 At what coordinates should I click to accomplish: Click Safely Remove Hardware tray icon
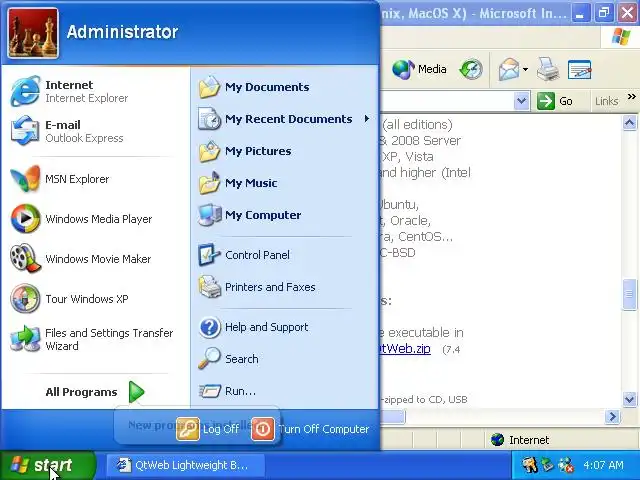pyautogui.click(x=547, y=465)
